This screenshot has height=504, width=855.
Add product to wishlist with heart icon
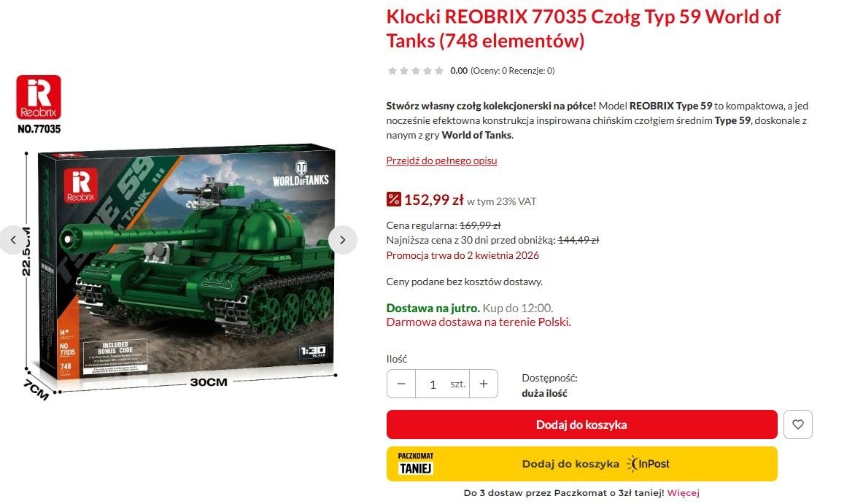(x=798, y=424)
